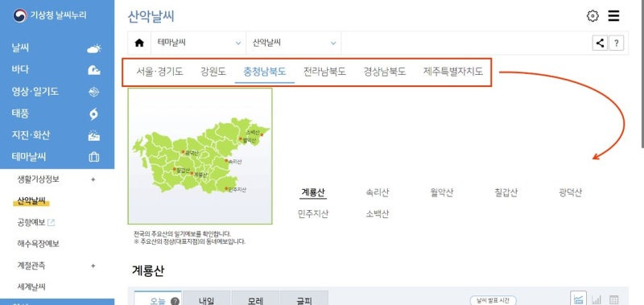Screen dimensions: 644x305
Task: Open the hamburger menu icon
Action: click(x=613, y=16)
